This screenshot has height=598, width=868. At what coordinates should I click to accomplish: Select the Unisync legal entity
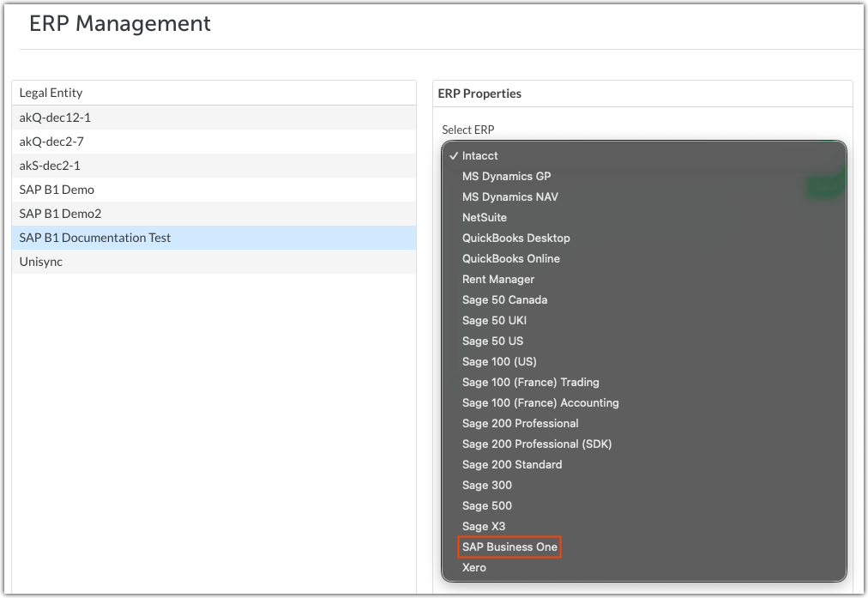click(x=214, y=262)
